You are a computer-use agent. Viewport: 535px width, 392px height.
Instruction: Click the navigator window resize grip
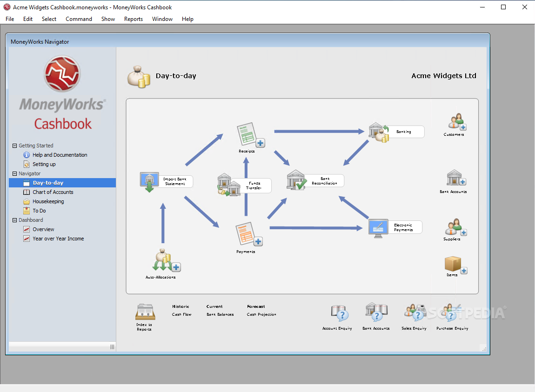tap(484, 349)
